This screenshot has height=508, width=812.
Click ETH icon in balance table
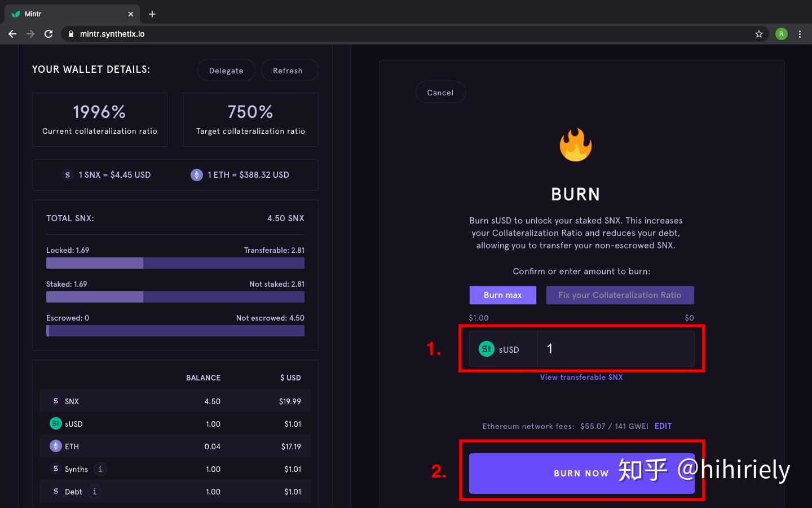(x=55, y=446)
